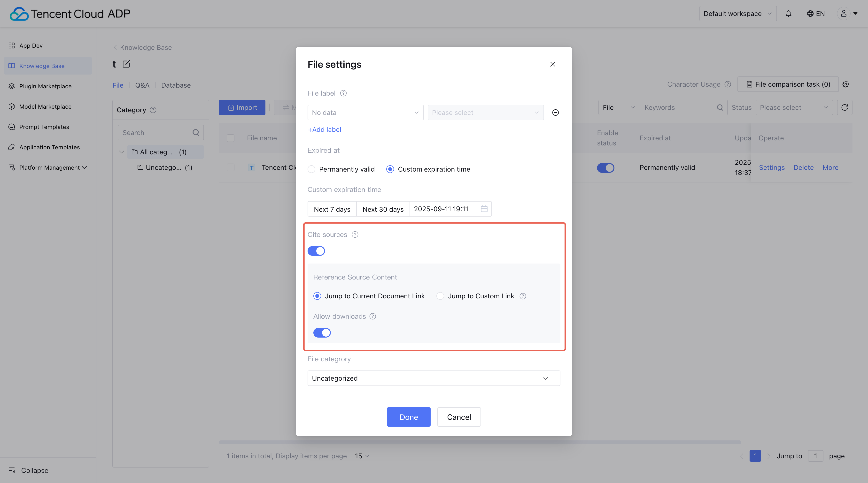Click the Allow downloads help icon

tap(373, 316)
